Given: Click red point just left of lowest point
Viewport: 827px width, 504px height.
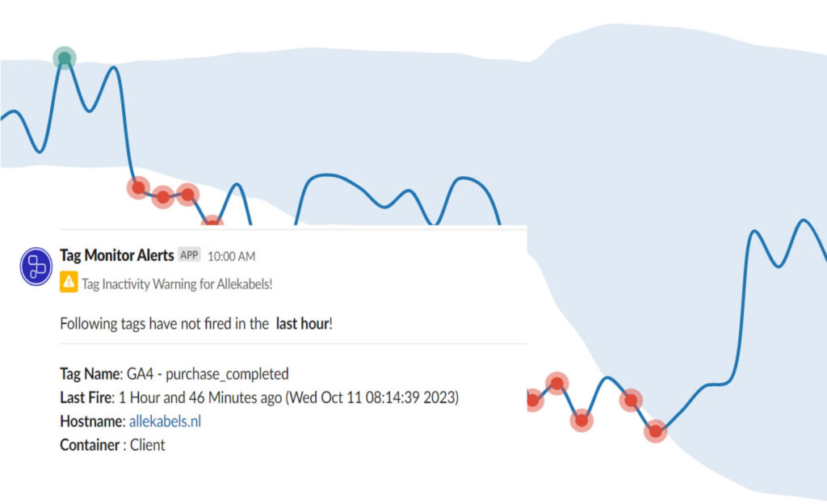Looking at the screenshot, I should coord(631,400).
